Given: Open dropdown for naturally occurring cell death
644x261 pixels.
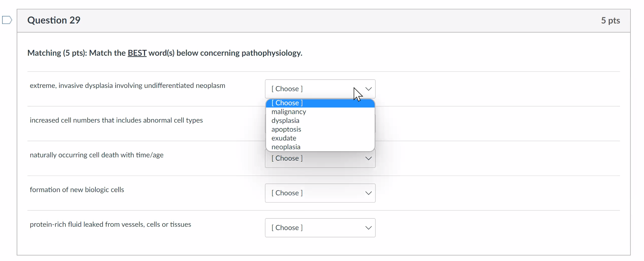Looking at the screenshot, I should pos(320,159).
